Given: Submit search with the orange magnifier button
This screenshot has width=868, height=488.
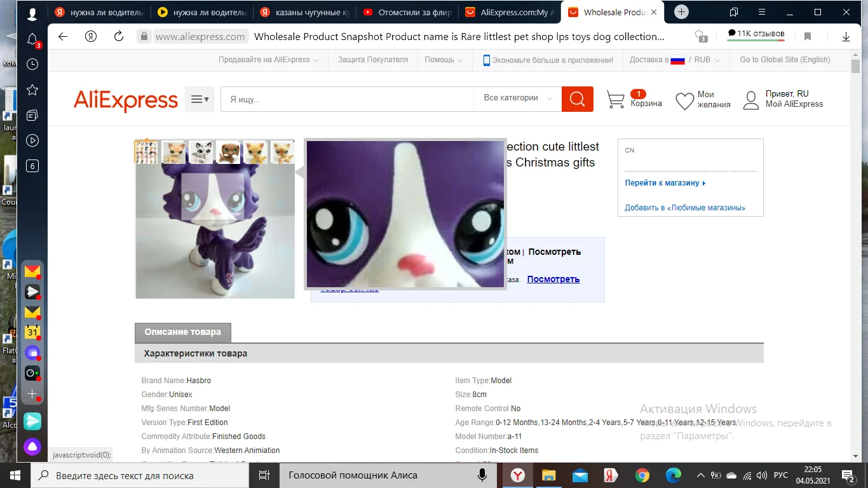Looking at the screenshot, I should click(x=578, y=98).
